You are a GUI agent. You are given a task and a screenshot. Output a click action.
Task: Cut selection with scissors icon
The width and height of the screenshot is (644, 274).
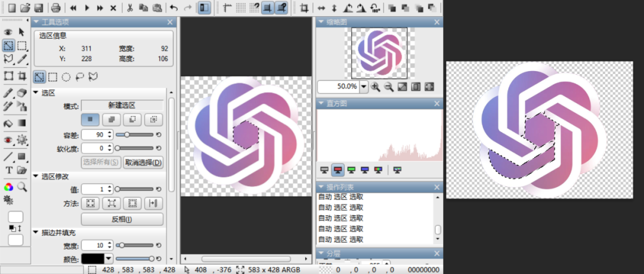(130, 7)
